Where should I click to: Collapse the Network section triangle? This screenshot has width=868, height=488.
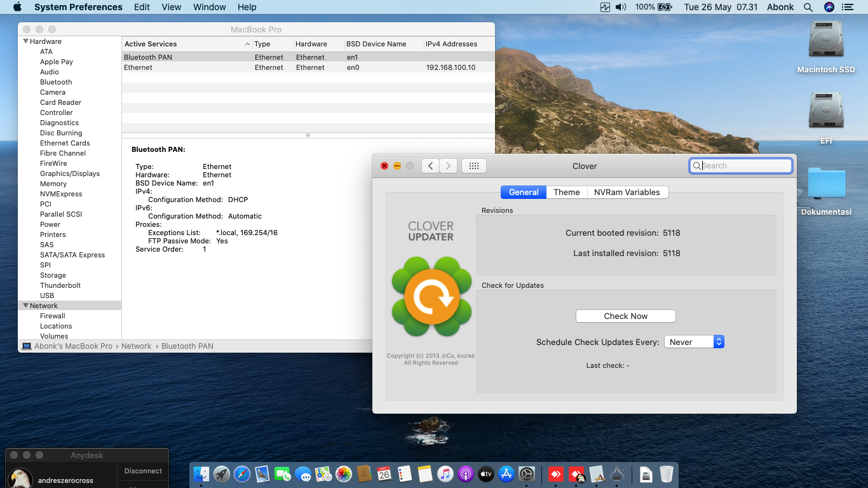point(26,306)
